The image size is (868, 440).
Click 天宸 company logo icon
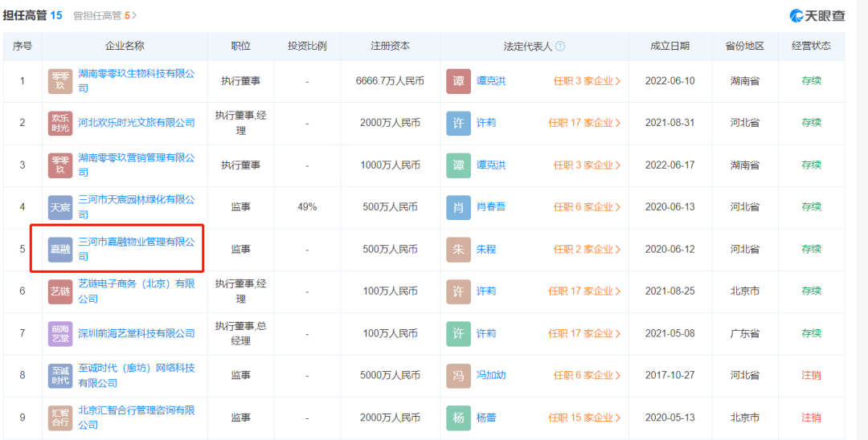coord(60,207)
